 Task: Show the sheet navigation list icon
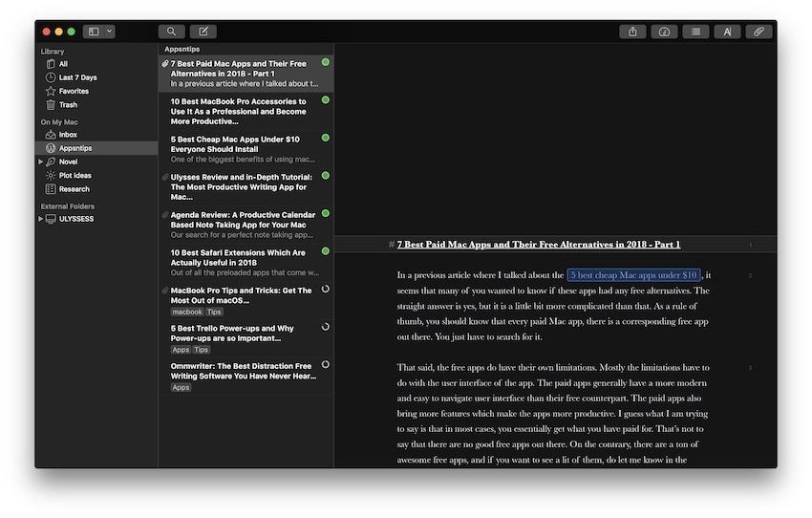point(695,32)
